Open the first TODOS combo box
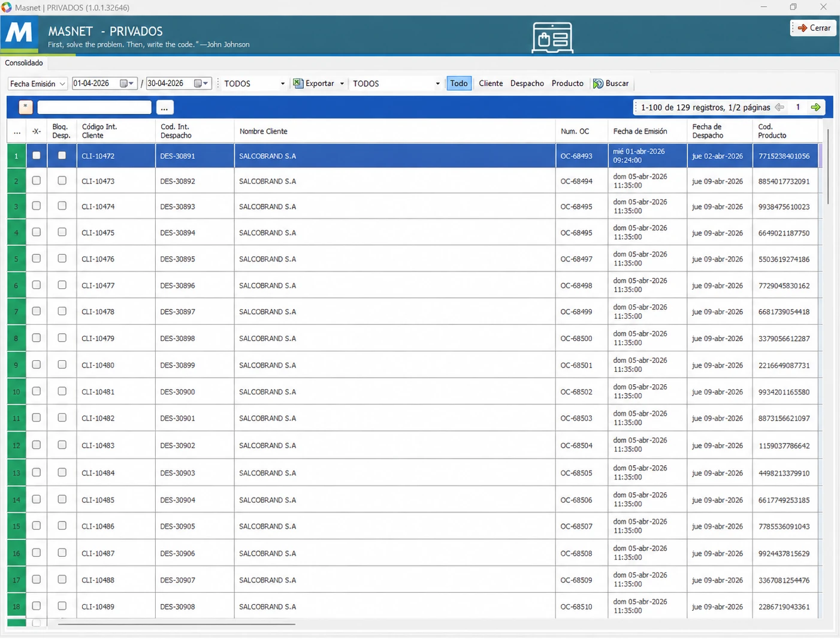 click(x=254, y=84)
